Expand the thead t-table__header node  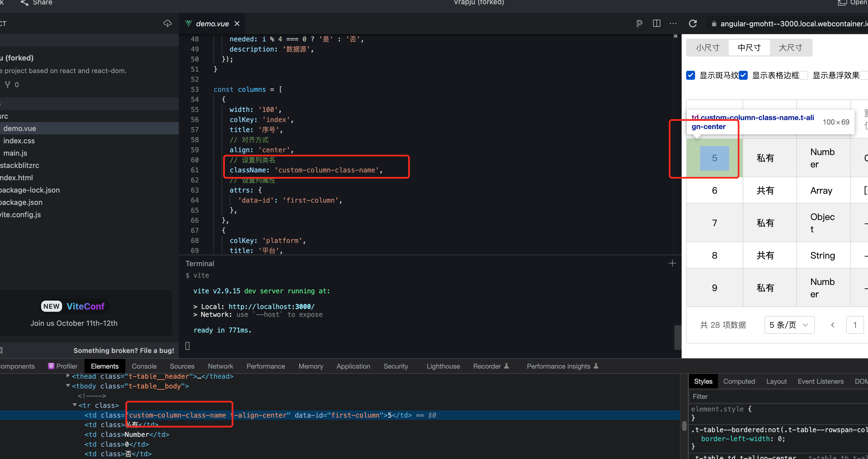pos(68,376)
